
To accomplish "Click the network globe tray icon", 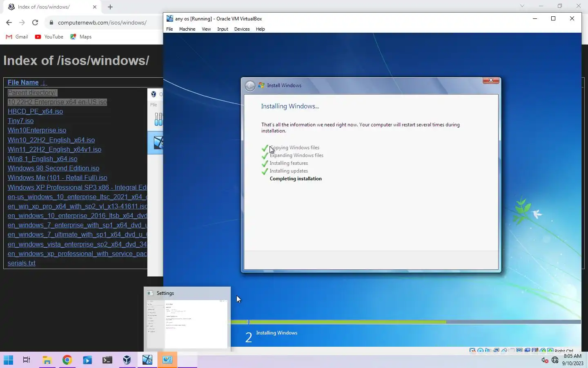I will click(x=555, y=360).
